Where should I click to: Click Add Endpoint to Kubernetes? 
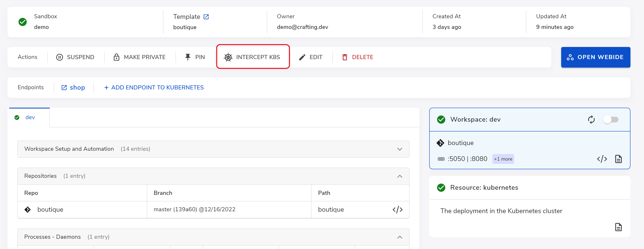coord(154,88)
